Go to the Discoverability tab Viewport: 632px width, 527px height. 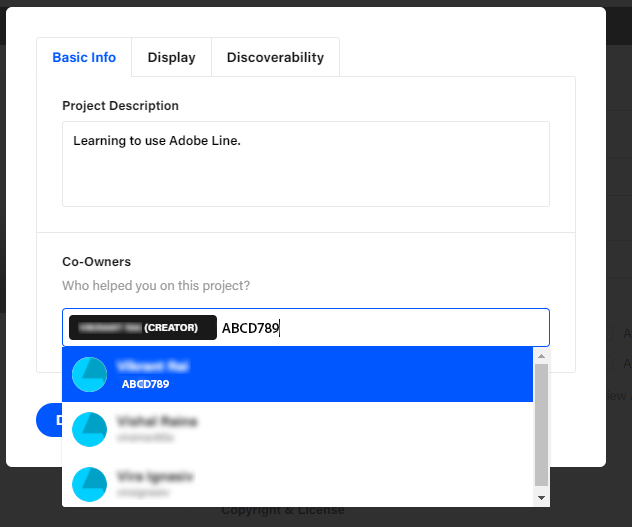pyautogui.click(x=275, y=57)
